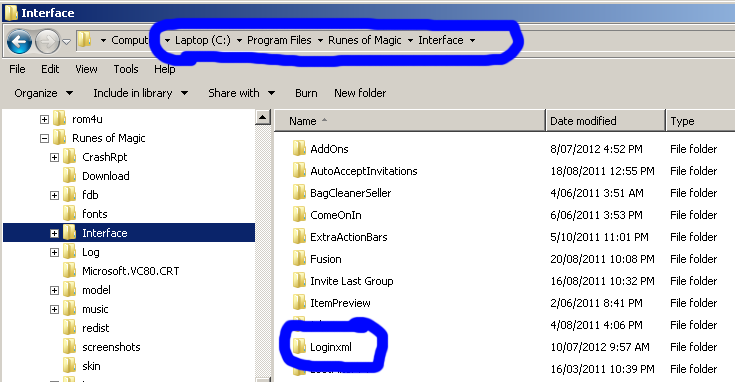Image resolution: width=735 pixels, height=382 pixels.
Task: Open the Edit menu
Action: [50, 69]
